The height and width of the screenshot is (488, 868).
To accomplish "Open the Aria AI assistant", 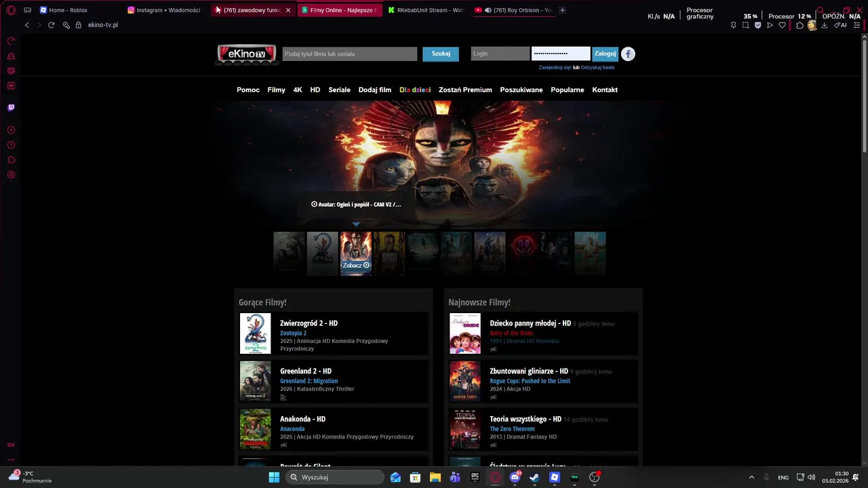I will point(840,25).
